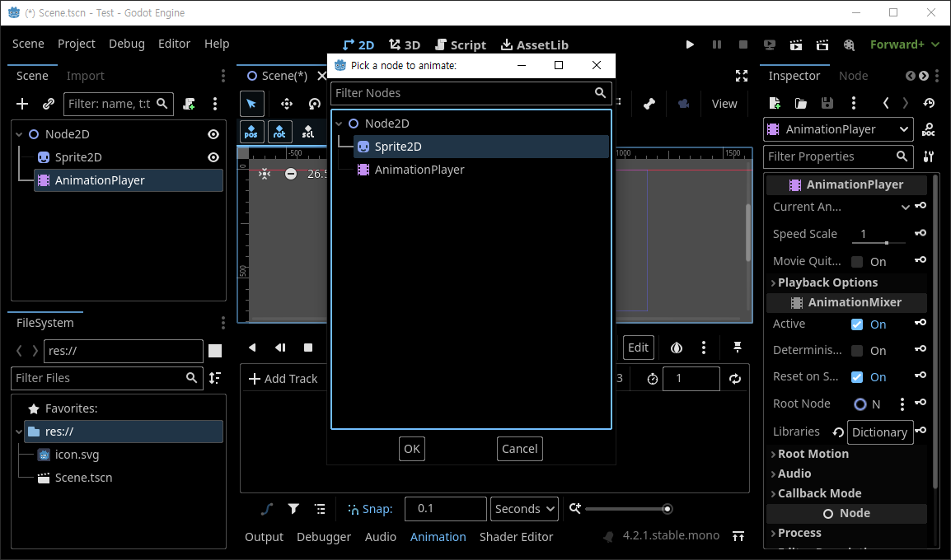Cancel the node picker dialog

click(519, 449)
